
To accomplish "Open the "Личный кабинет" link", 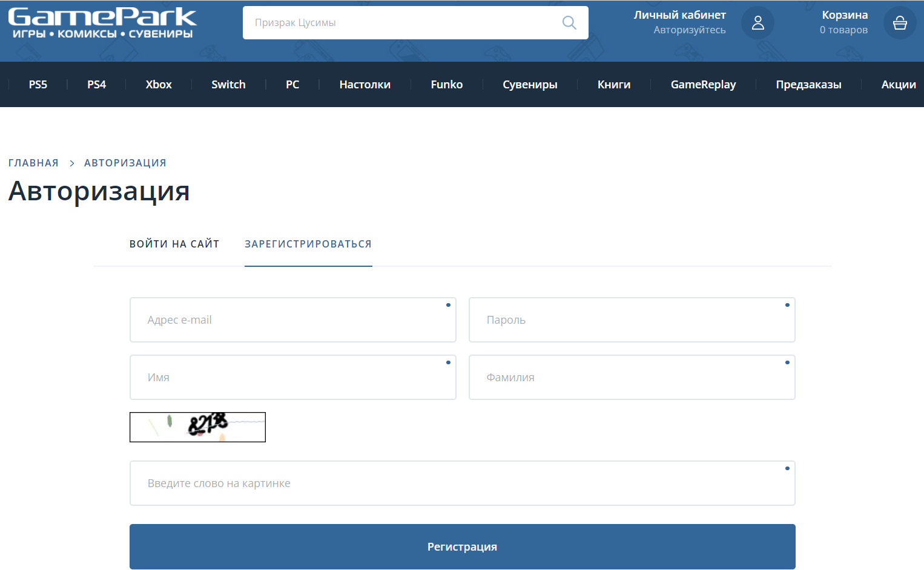I will [x=679, y=15].
